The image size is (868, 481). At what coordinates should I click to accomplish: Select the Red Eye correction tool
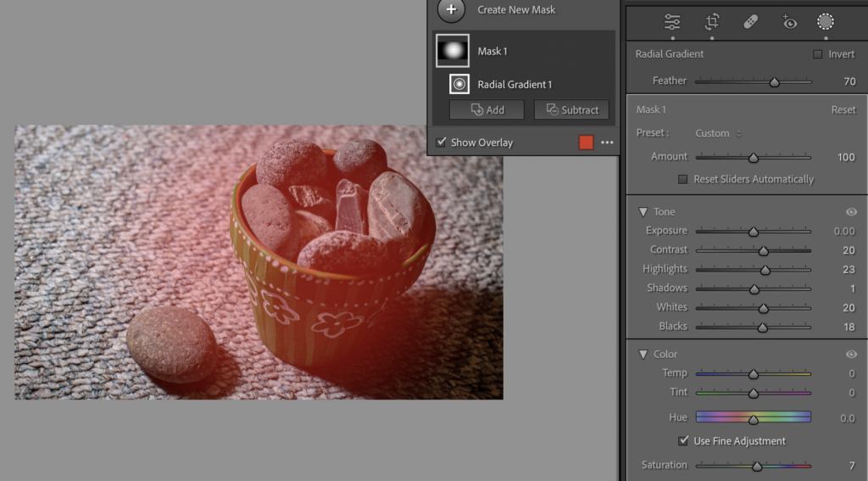[x=789, y=21]
